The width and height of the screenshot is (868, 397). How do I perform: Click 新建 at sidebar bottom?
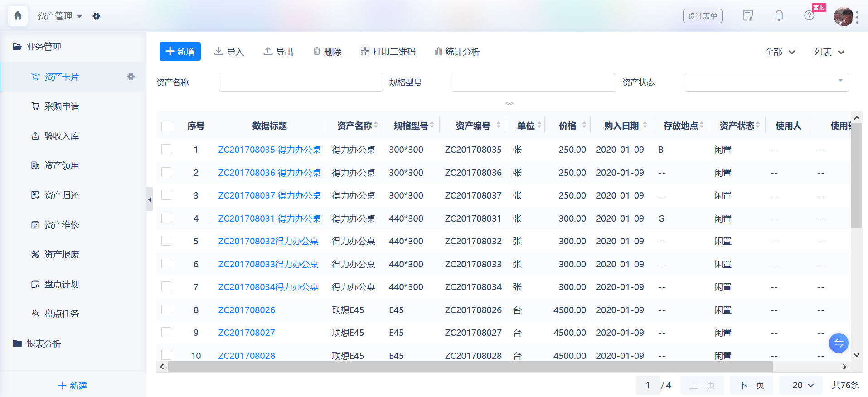click(x=73, y=386)
